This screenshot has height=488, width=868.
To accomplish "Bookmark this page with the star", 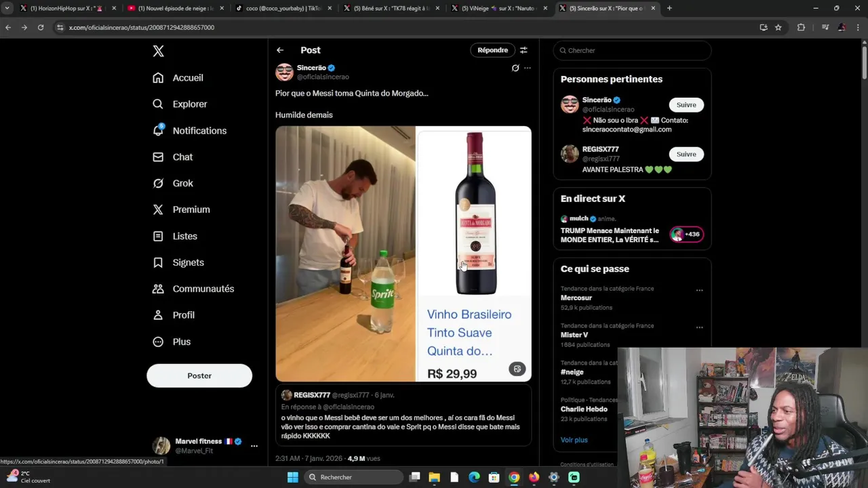I will pos(778,27).
